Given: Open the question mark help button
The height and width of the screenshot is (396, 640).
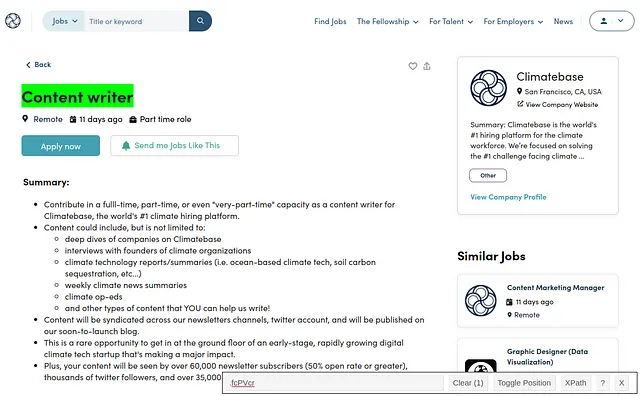Looking at the screenshot, I should 602,383.
